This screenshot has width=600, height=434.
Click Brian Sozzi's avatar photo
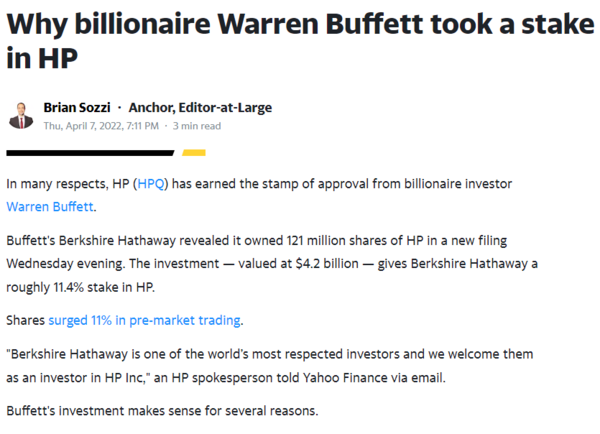click(x=22, y=116)
